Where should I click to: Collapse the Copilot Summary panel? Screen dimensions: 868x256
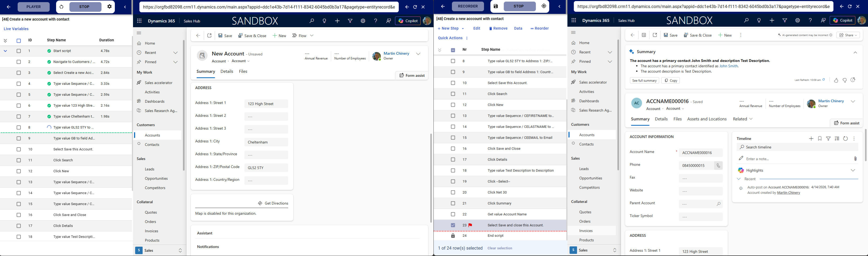pyautogui.click(x=855, y=52)
